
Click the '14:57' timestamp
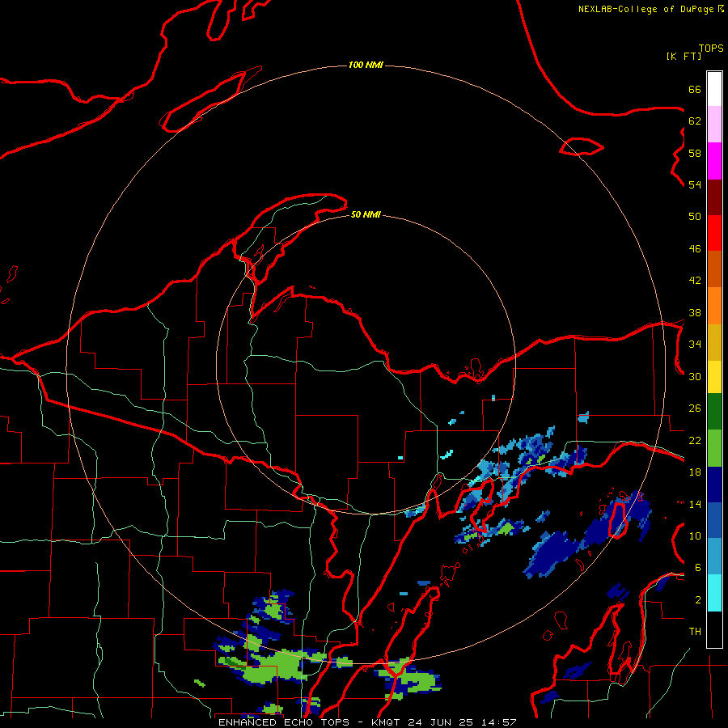[497, 722]
